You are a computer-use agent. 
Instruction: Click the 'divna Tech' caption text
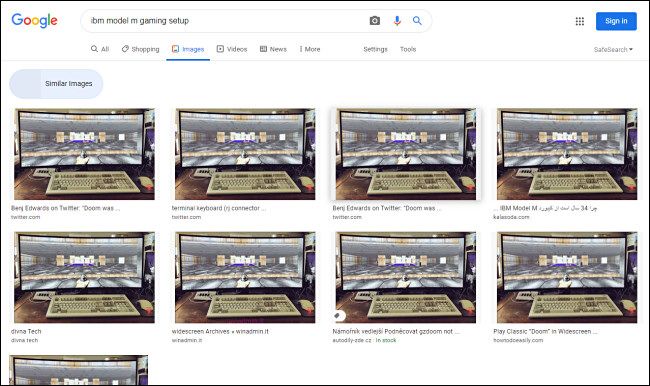point(26,331)
